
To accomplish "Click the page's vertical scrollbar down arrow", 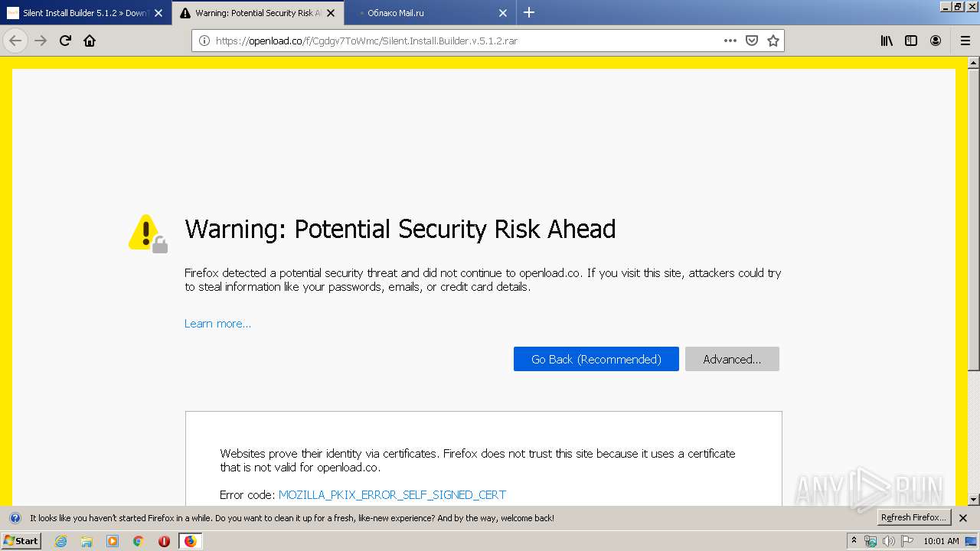I will [973, 500].
